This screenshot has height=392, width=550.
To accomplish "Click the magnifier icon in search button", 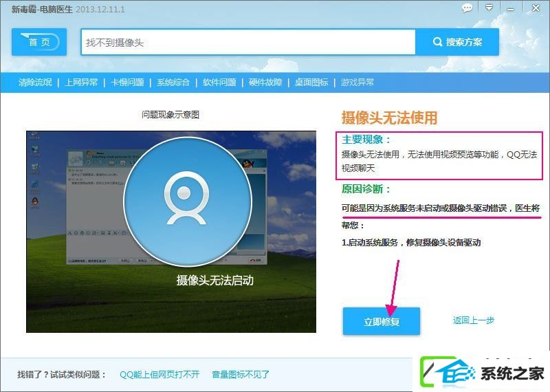I will click(x=437, y=42).
